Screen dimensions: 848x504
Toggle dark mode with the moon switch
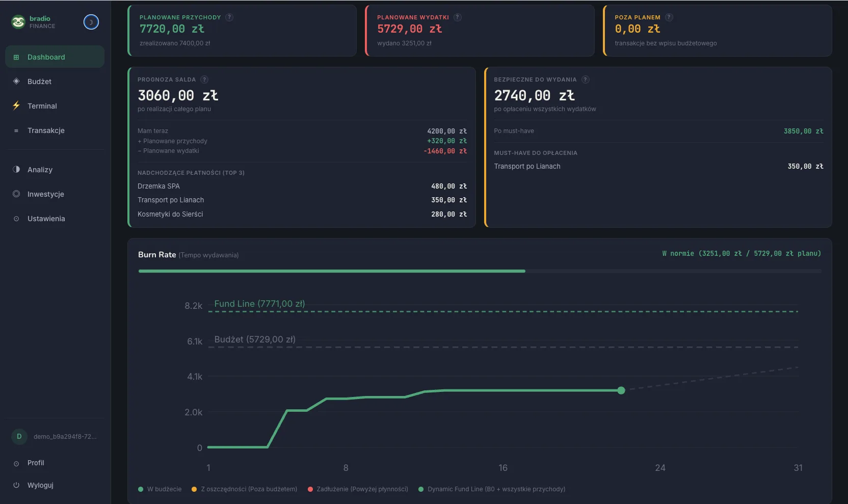91,22
